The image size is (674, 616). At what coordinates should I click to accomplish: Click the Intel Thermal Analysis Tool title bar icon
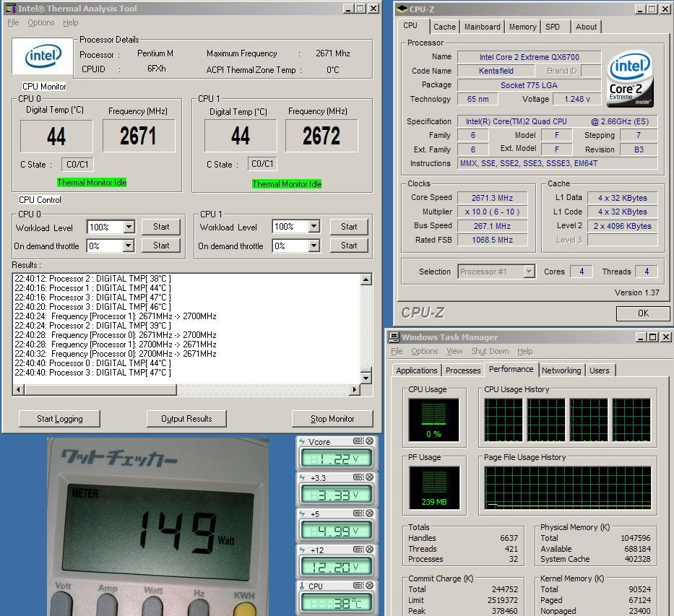point(11,8)
